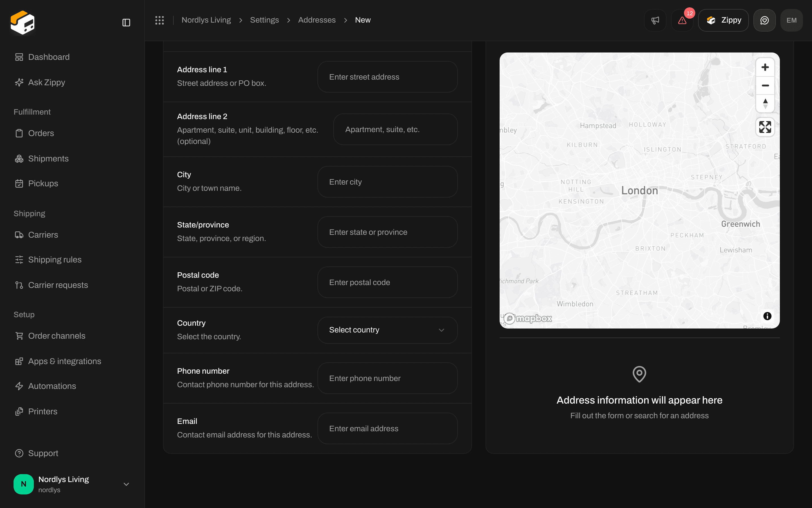Focus the Enter city field

tap(387, 182)
